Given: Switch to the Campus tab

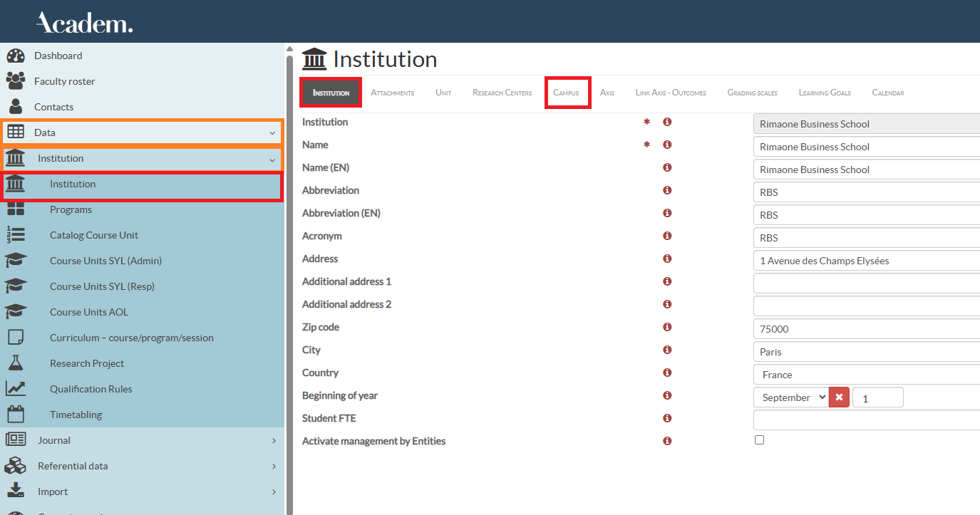Looking at the screenshot, I should 566,93.
